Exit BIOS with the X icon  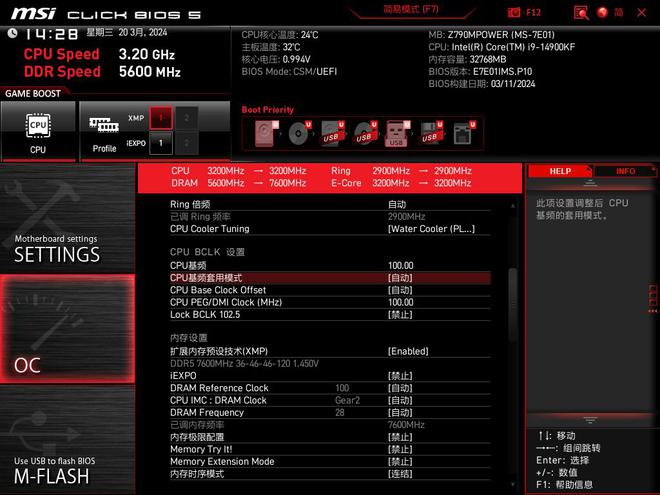coord(641,13)
